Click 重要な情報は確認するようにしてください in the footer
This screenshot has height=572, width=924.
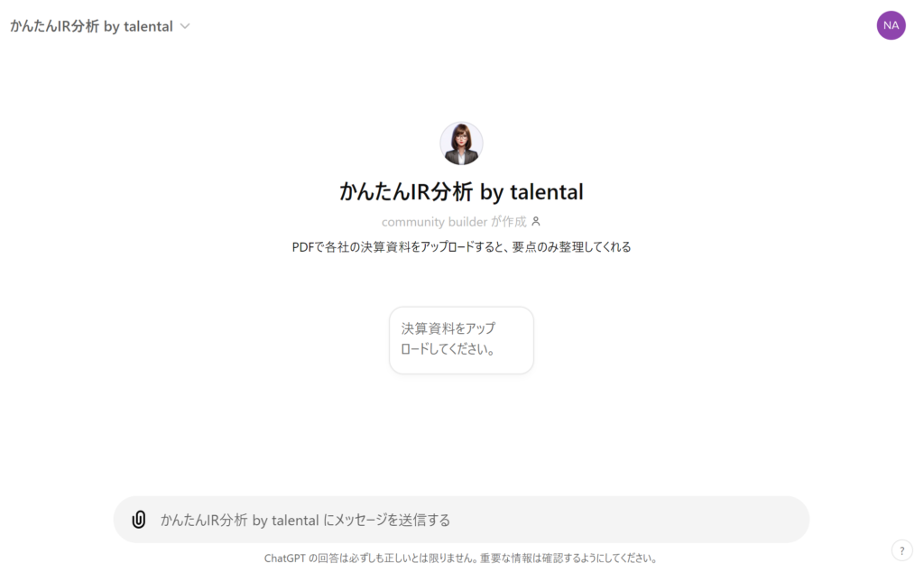point(567,558)
